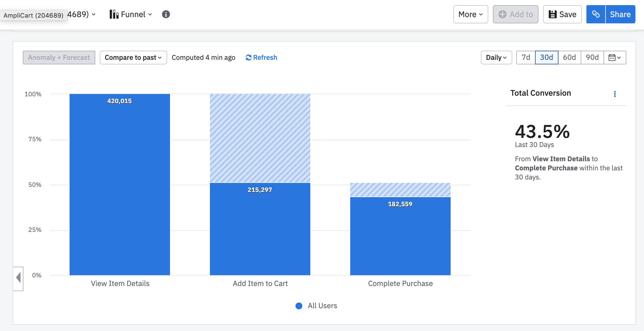The image size is (644, 331).
Task: Enable the 90d date range
Action: (x=592, y=57)
